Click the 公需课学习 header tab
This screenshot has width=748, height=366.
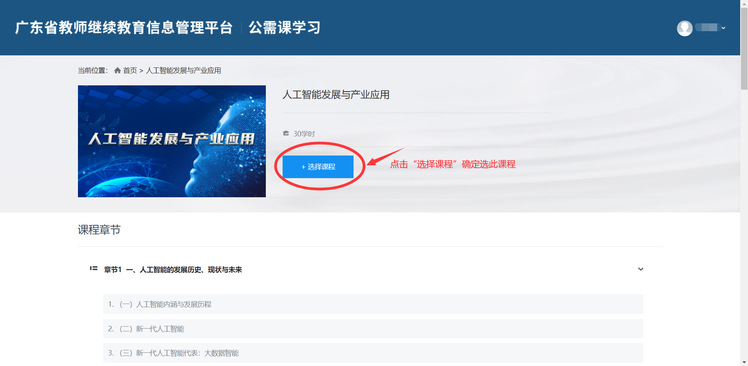tap(285, 28)
